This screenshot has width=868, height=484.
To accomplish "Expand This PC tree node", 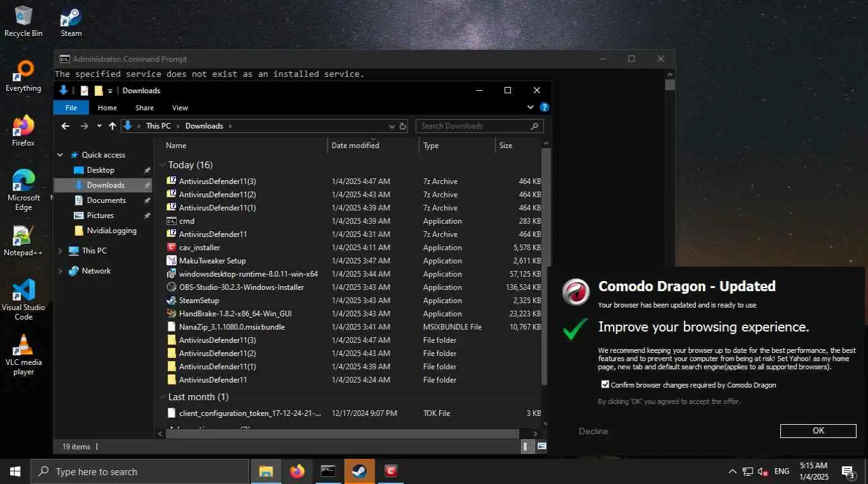I will pos(61,251).
